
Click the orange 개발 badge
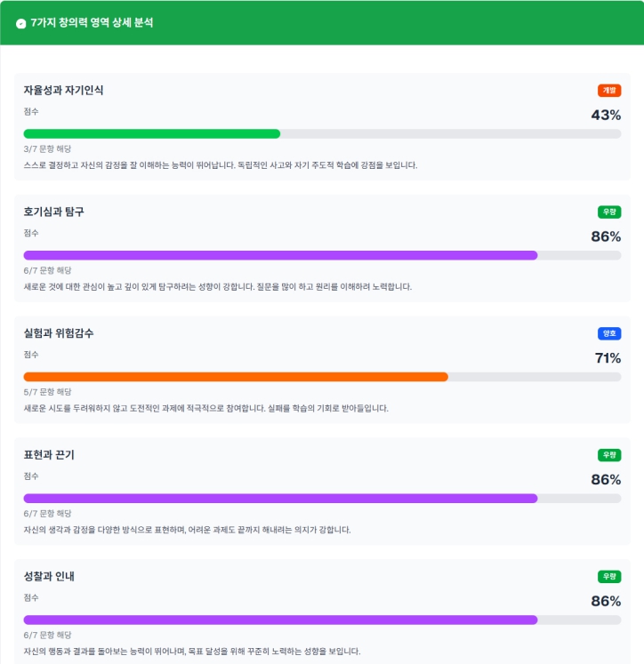609,91
